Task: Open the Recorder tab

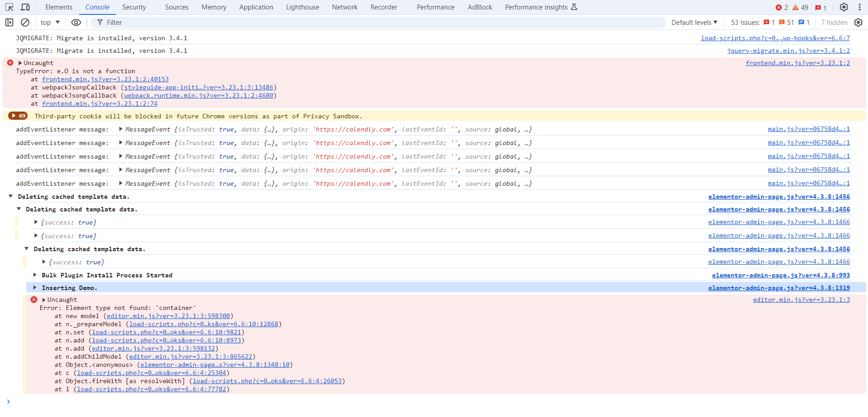Action: 384,7
